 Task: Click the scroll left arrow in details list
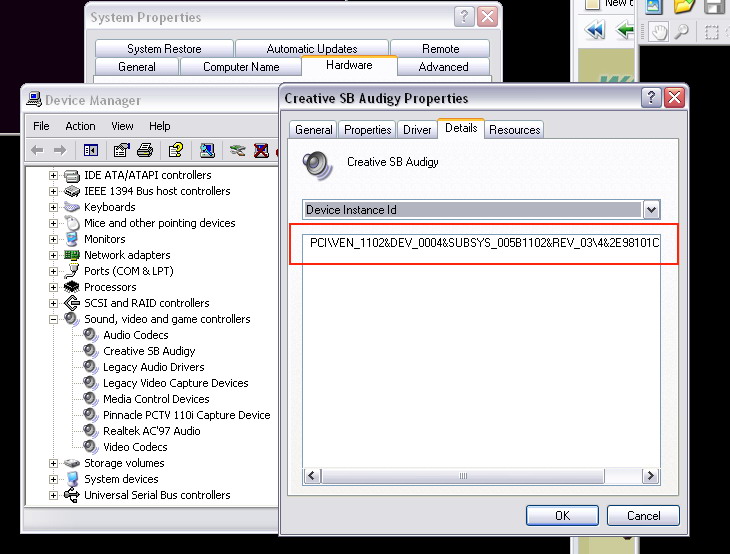click(x=312, y=476)
